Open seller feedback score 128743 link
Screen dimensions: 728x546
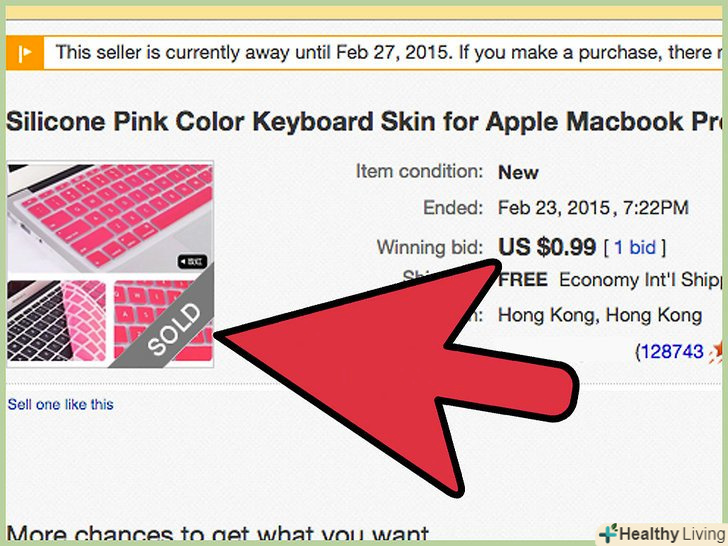[x=673, y=352]
